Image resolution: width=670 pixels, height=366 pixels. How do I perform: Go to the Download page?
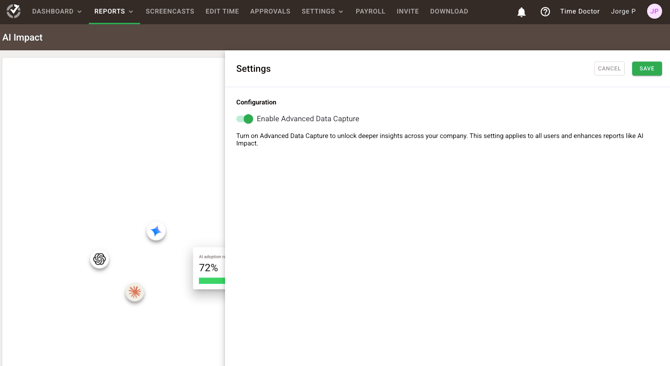pyautogui.click(x=449, y=12)
